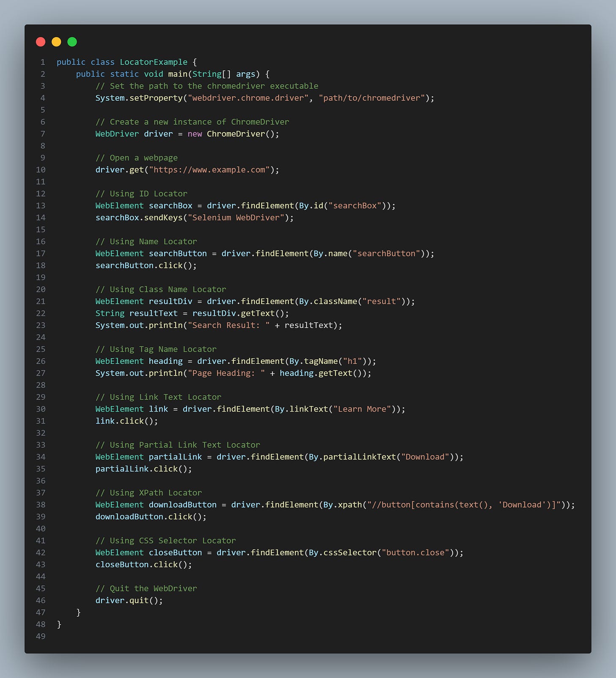Viewport: 616px width, 678px height.
Task: Click line number 49 in gutter
Action: tap(41, 636)
